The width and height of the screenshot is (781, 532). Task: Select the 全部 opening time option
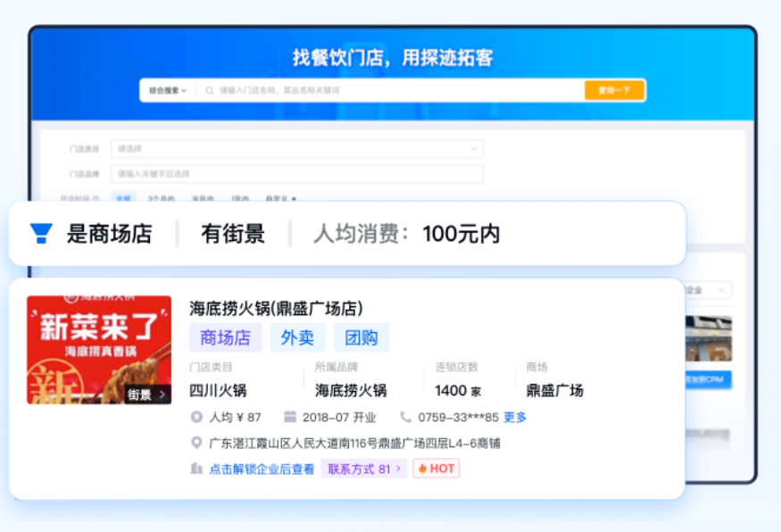pyautogui.click(x=123, y=198)
